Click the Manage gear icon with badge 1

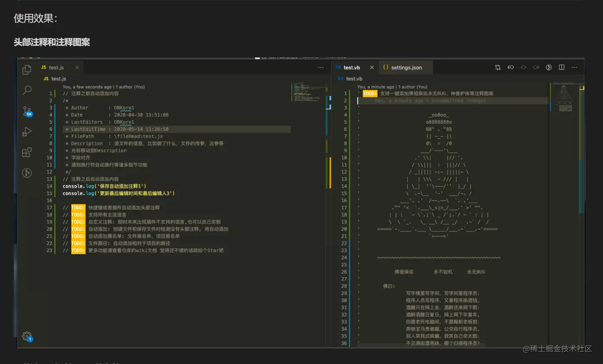pos(27,336)
